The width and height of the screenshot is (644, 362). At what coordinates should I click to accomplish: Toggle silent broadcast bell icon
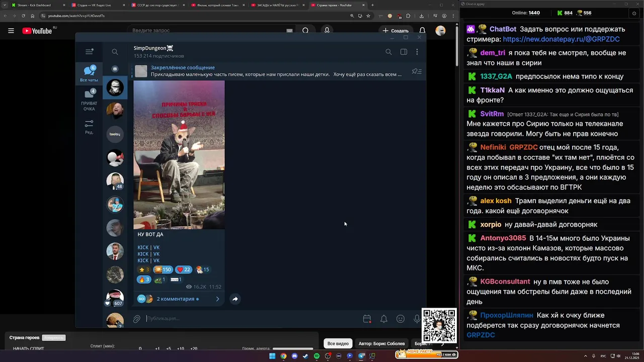pos(383,319)
